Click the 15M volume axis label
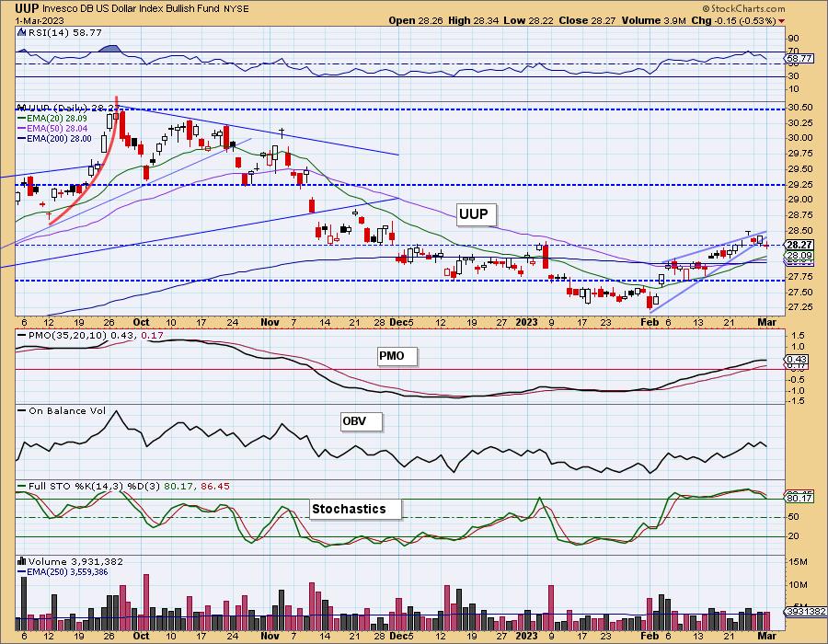The height and width of the screenshot is (644, 828). [799, 562]
